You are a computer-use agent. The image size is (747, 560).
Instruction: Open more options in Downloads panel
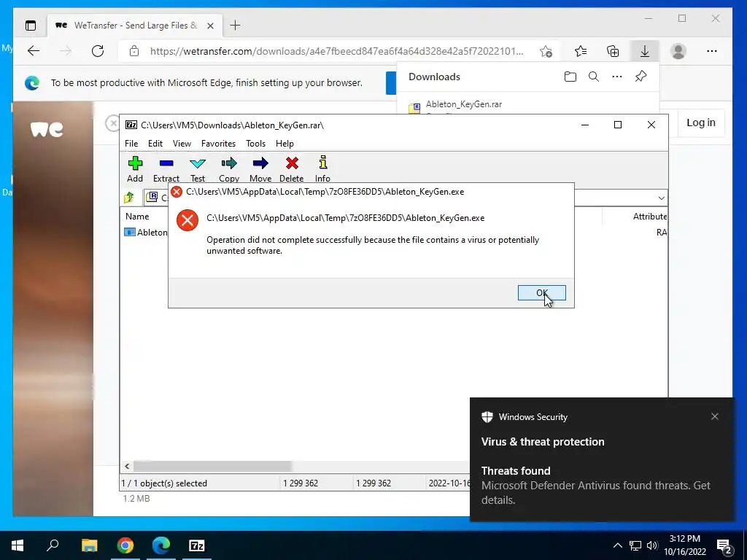617,77
